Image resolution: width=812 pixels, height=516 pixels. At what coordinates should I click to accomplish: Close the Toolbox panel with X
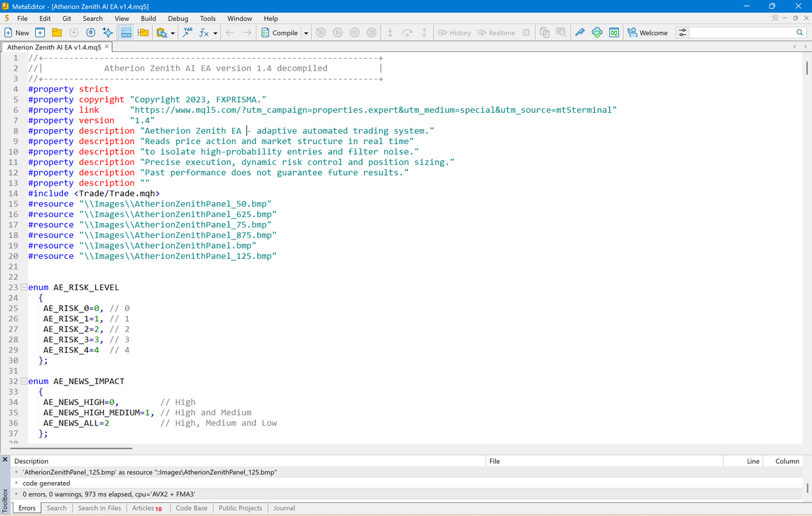(5, 460)
